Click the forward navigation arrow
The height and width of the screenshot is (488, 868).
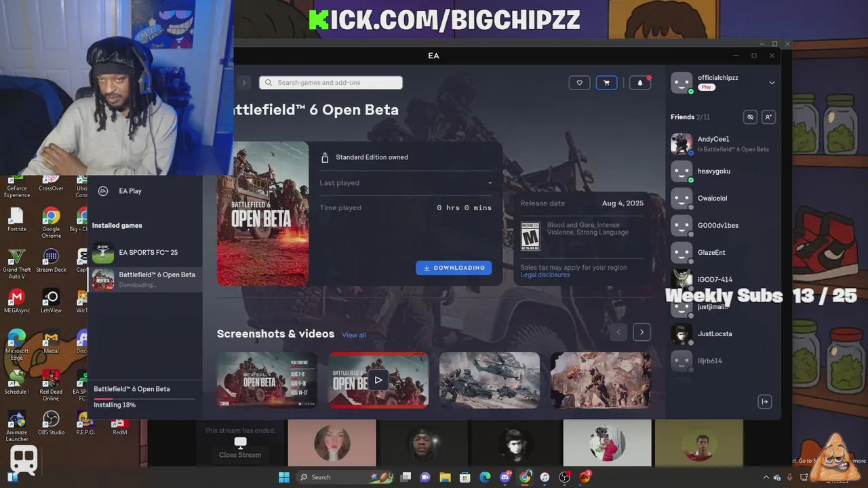tap(244, 83)
